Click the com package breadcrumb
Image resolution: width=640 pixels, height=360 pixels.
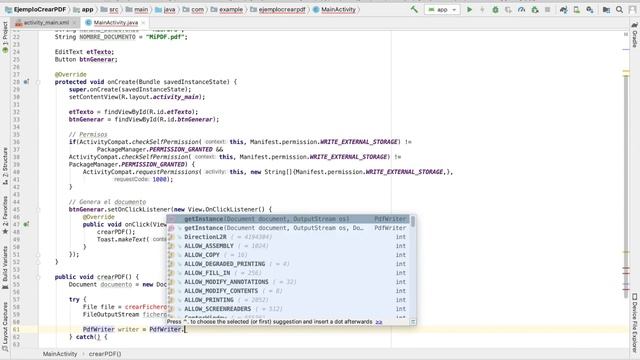193,9
